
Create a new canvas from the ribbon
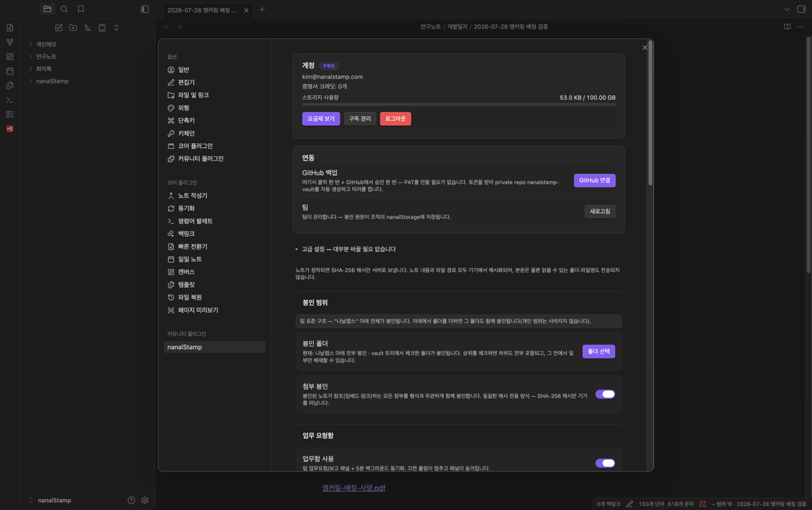click(x=10, y=57)
